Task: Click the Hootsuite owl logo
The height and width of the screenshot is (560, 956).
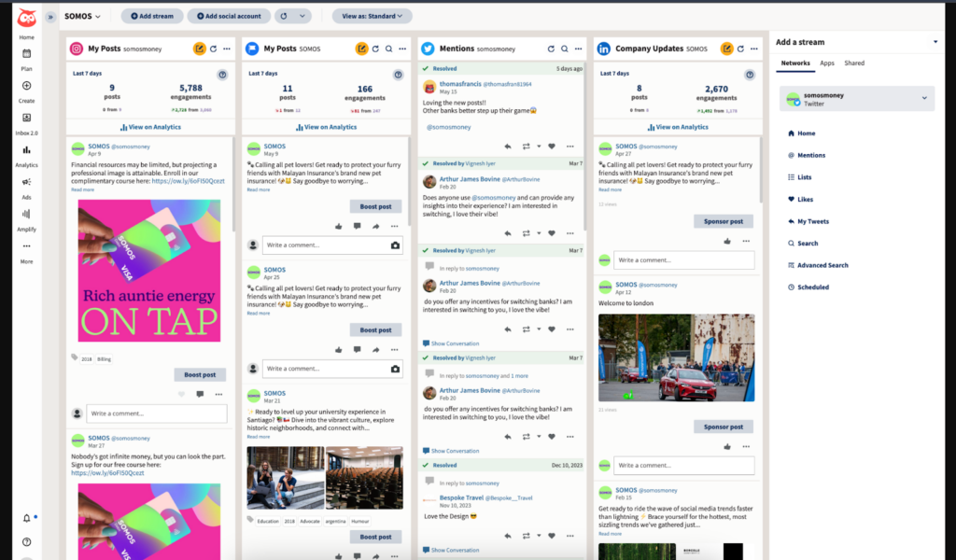Action: click(x=26, y=18)
